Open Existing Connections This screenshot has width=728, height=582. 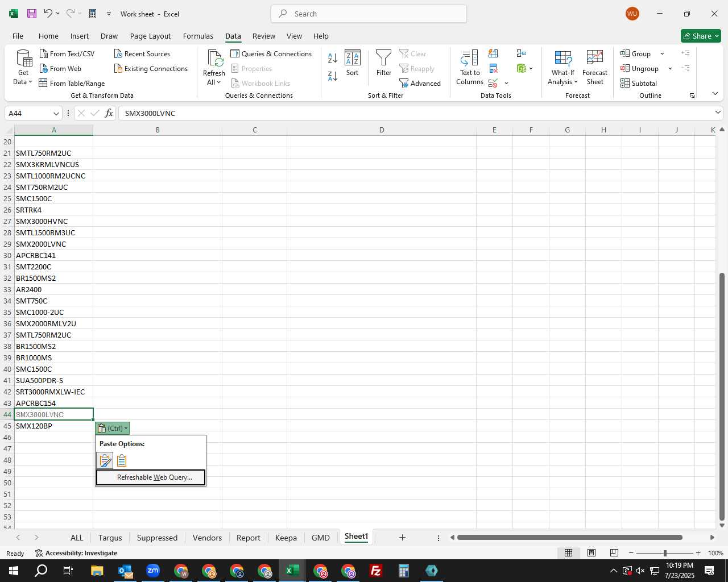[151, 68]
